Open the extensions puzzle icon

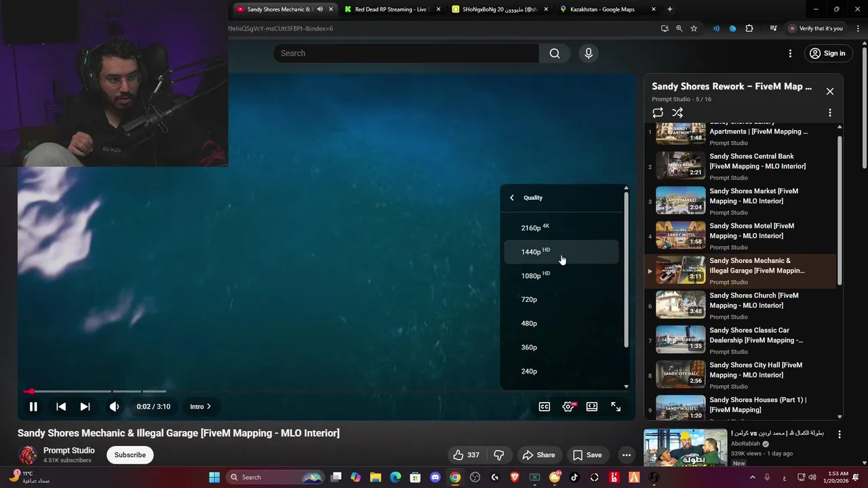click(x=749, y=28)
